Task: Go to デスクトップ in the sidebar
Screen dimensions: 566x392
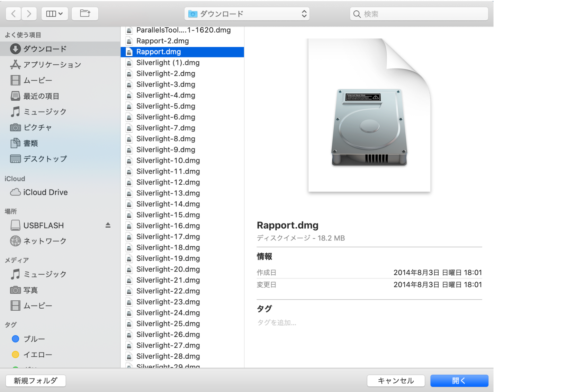Action: (45, 159)
